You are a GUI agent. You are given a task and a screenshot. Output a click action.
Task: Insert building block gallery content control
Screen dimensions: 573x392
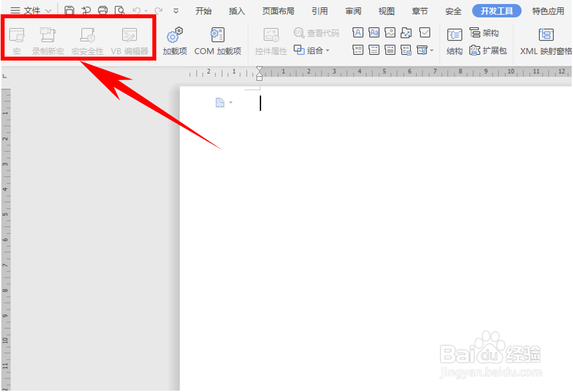pos(406,33)
